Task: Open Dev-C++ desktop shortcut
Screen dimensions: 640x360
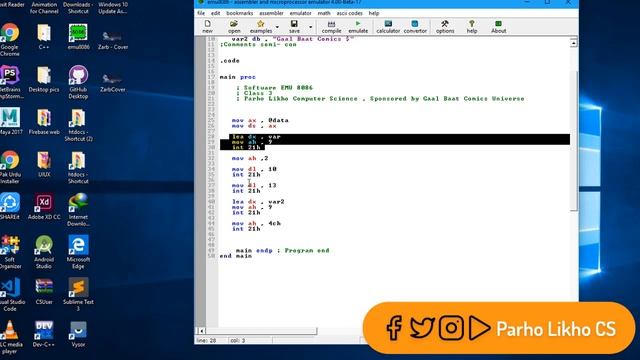Action: 44,334
